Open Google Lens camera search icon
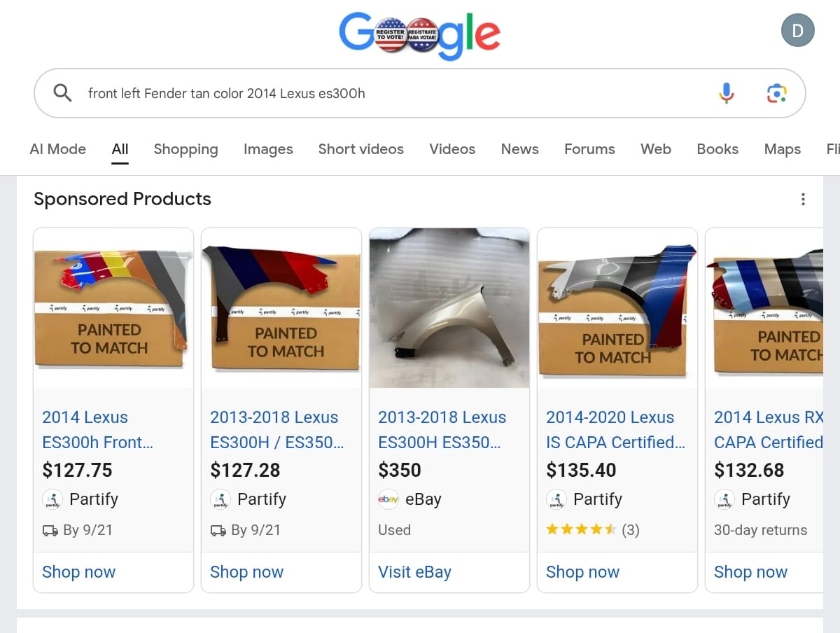Viewport: 840px width, 633px height. 776,93
